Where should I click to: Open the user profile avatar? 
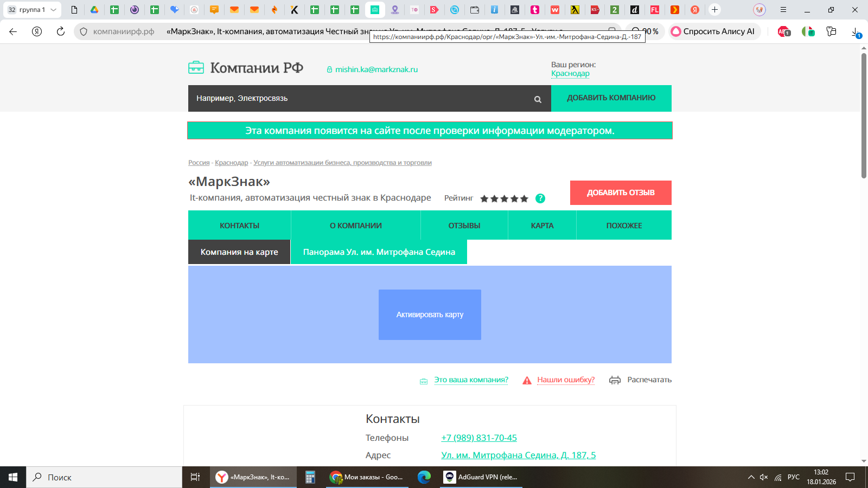tap(759, 10)
